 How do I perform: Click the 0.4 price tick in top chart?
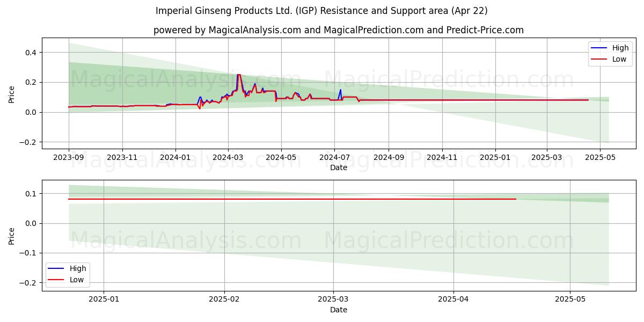click(30, 53)
